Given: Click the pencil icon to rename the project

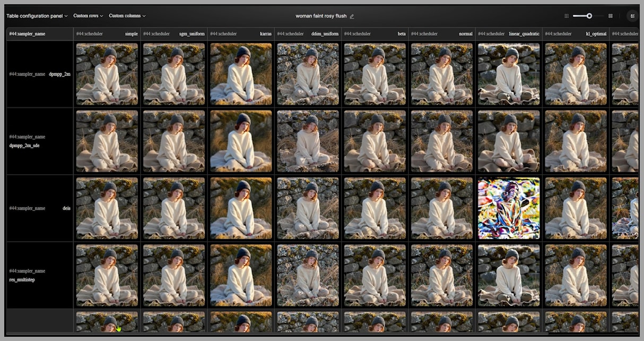Looking at the screenshot, I should click(x=353, y=16).
